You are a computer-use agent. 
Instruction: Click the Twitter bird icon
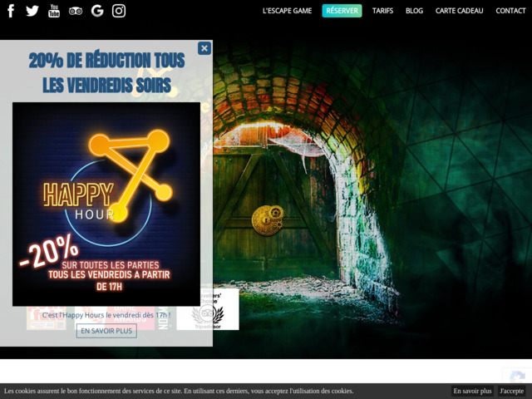point(32,11)
